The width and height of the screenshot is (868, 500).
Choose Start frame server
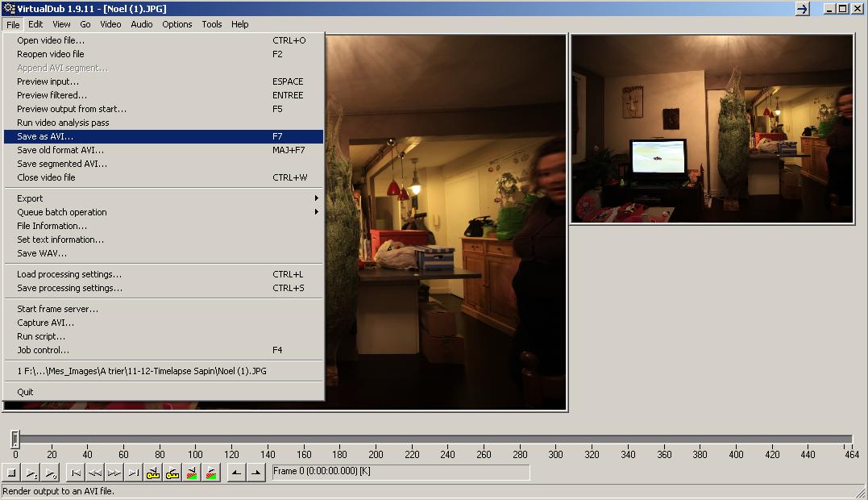[164, 309]
